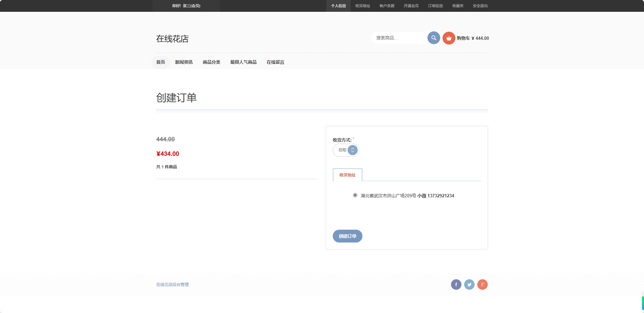644x313 pixels.
Task: Click 订单信息 in the top bar
Action: coord(435,6)
